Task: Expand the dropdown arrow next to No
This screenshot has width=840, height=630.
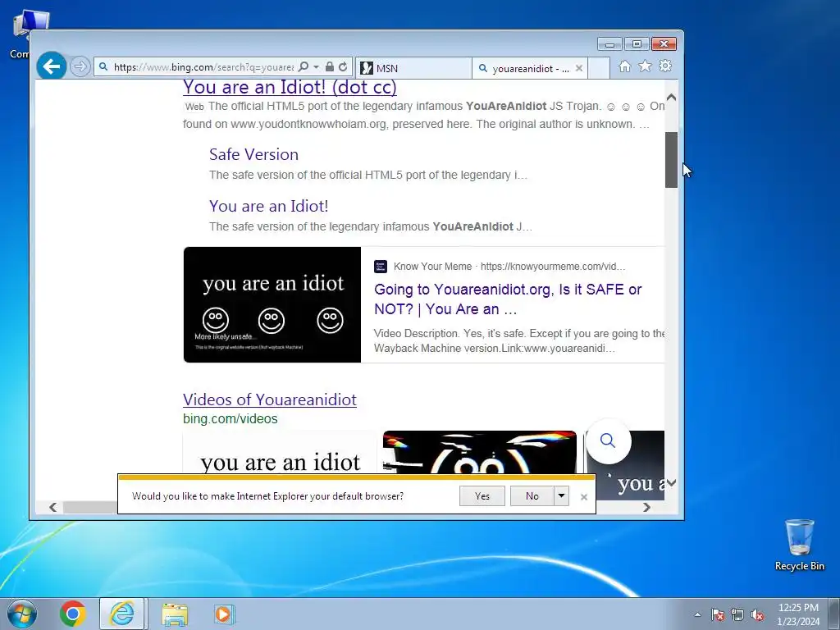Action: (x=561, y=496)
